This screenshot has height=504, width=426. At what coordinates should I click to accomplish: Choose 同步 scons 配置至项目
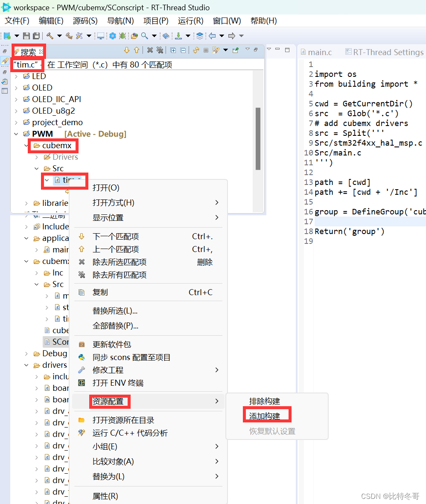point(149,357)
